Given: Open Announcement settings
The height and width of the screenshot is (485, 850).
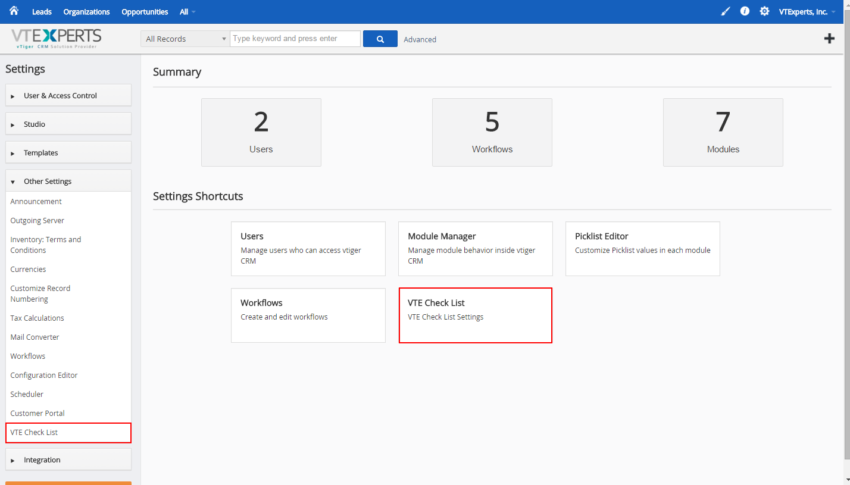Looking at the screenshot, I should [36, 201].
